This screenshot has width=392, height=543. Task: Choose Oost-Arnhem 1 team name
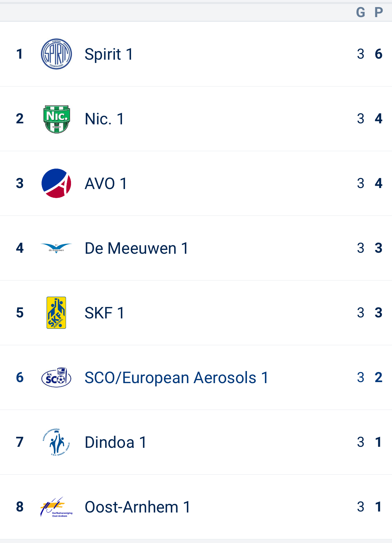[x=137, y=507]
